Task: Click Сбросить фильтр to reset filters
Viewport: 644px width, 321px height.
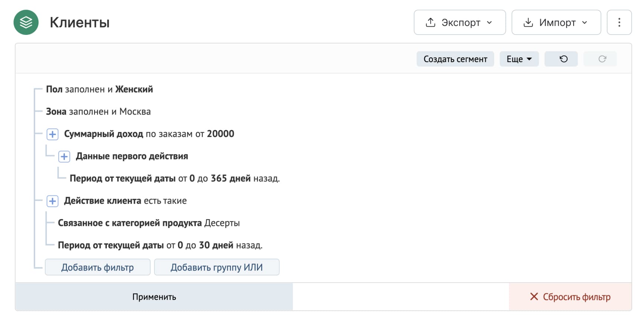Action: click(570, 297)
